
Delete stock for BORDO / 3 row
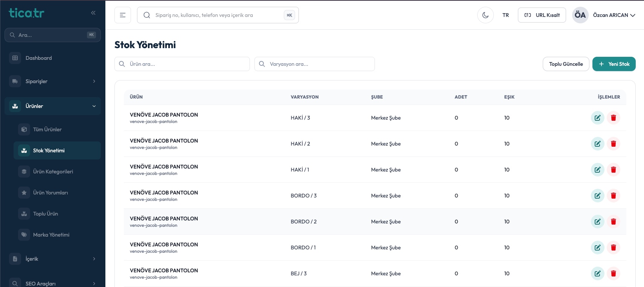coord(613,196)
